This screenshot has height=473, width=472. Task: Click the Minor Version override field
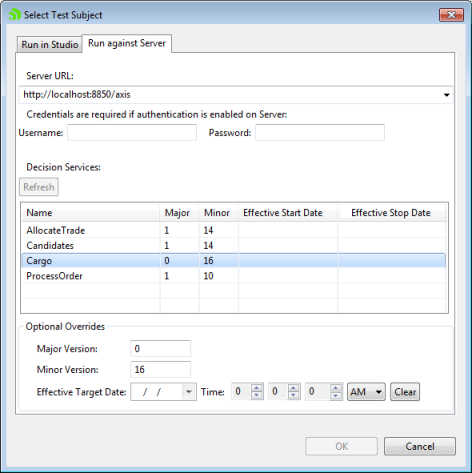161,369
